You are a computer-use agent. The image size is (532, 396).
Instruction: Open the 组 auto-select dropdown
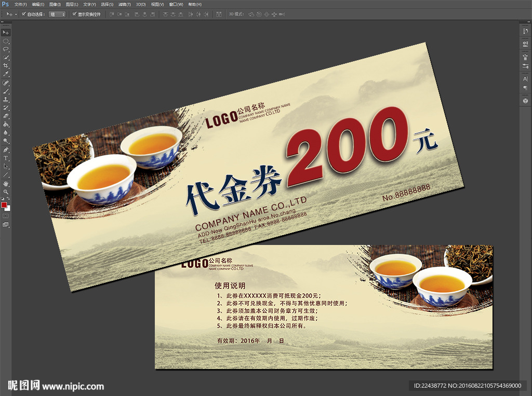57,14
